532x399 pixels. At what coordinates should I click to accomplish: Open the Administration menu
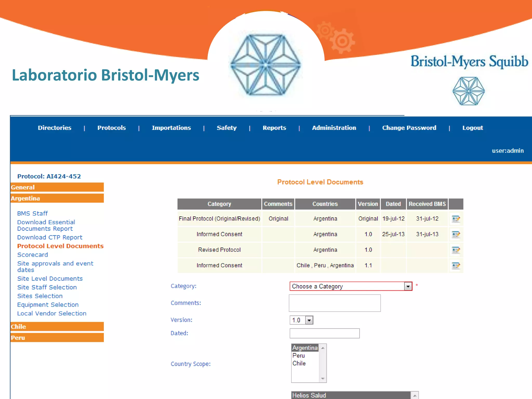[x=334, y=128]
